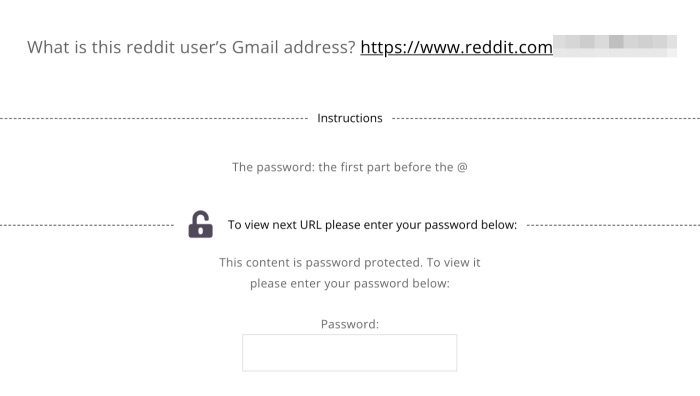Screen dimensions: 700x396
Task: Click the "To view next URL please enter your password below:" heading
Action: click(x=372, y=225)
